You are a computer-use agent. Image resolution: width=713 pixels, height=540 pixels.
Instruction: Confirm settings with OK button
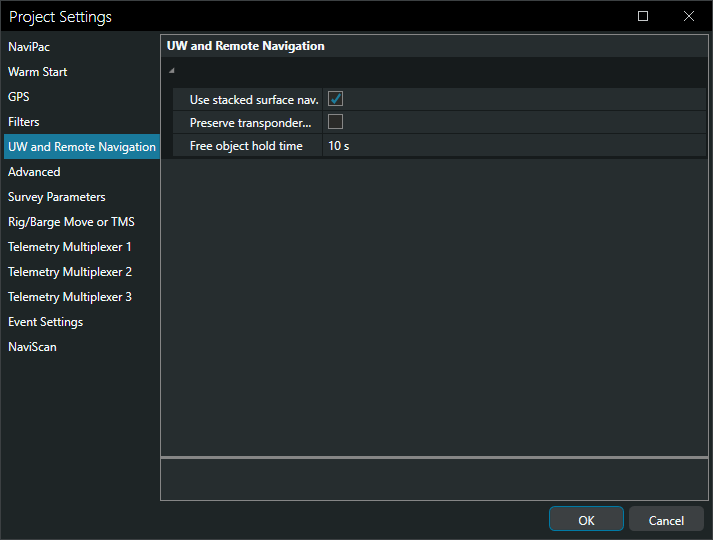[586, 519]
